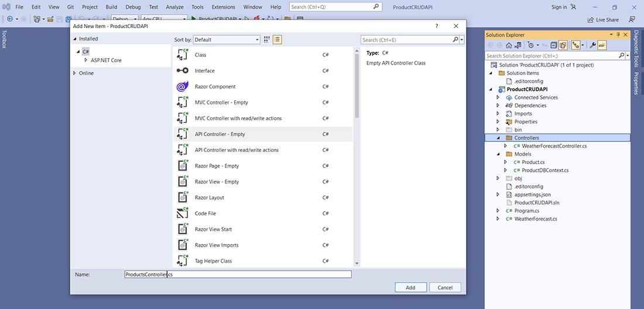
Task: Click the dialog template search box
Action: (x=410, y=40)
